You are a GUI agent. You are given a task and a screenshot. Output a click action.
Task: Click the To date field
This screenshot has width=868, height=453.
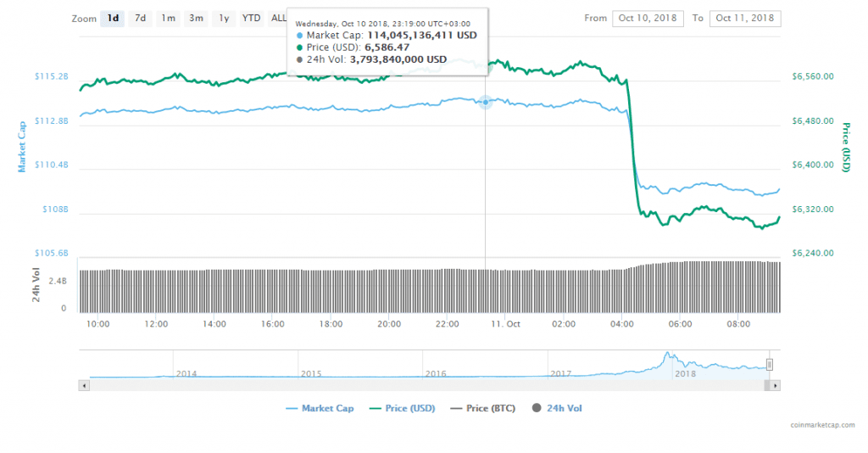click(746, 18)
